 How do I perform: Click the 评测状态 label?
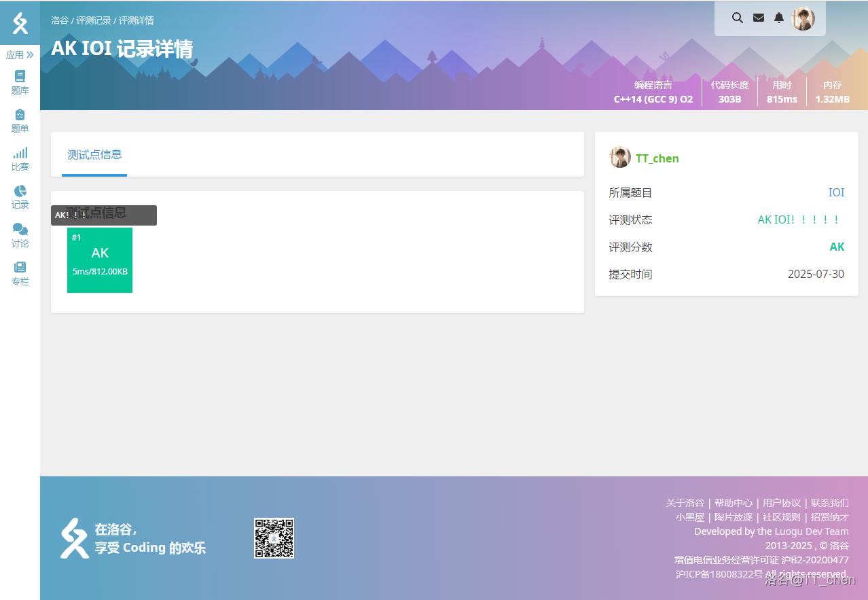[630, 220]
